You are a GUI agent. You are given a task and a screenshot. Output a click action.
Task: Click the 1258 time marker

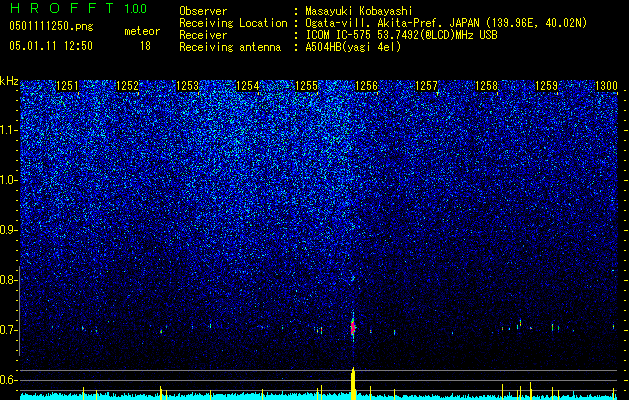coord(487,86)
